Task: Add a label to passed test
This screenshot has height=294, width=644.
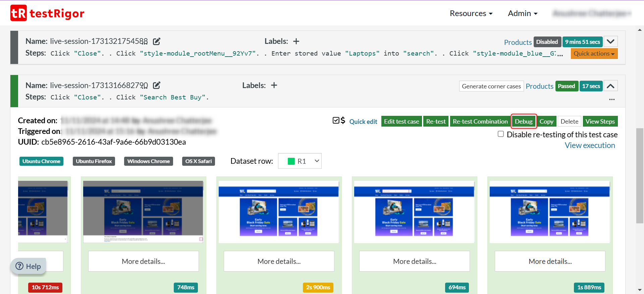Action: [x=274, y=85]
